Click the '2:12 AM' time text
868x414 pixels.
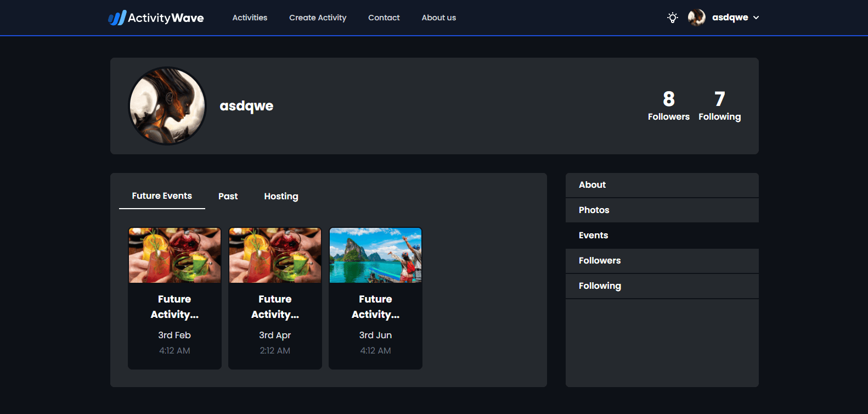pyautogui.click(x=275, y=350)
